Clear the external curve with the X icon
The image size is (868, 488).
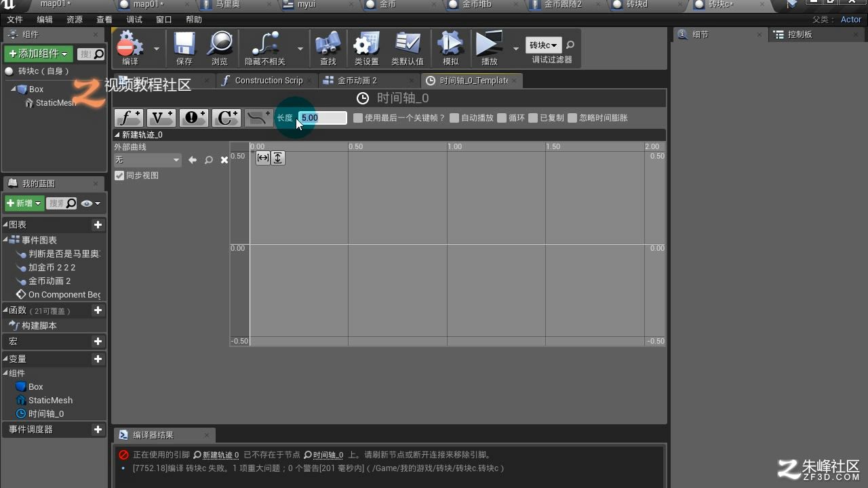224,160
